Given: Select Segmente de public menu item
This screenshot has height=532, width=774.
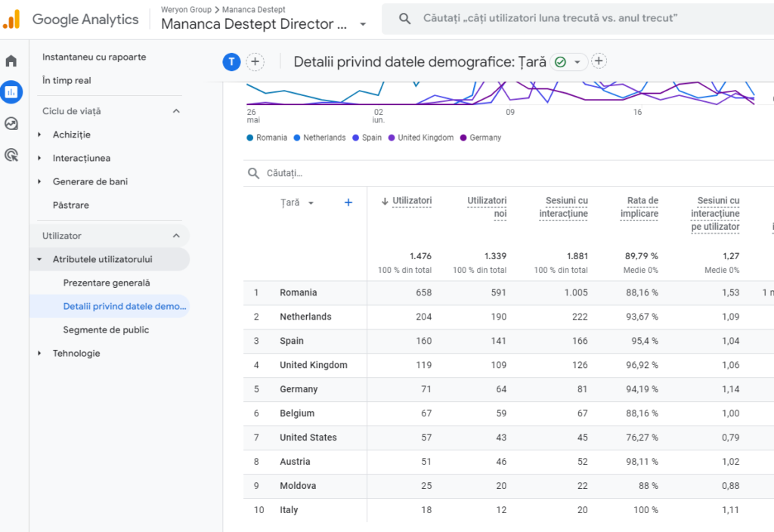Looking at the screenshot, I should (x=106, y=329).
